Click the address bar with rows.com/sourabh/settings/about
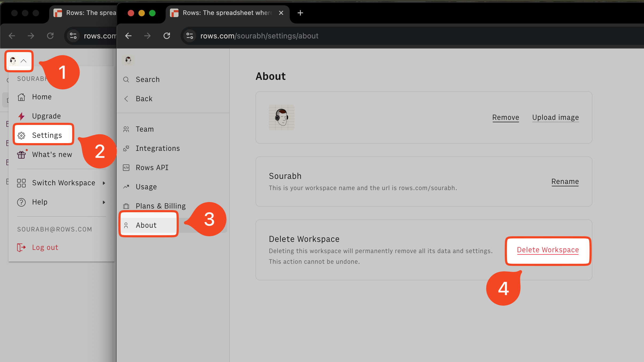644x362 pixels. [259, 36]
